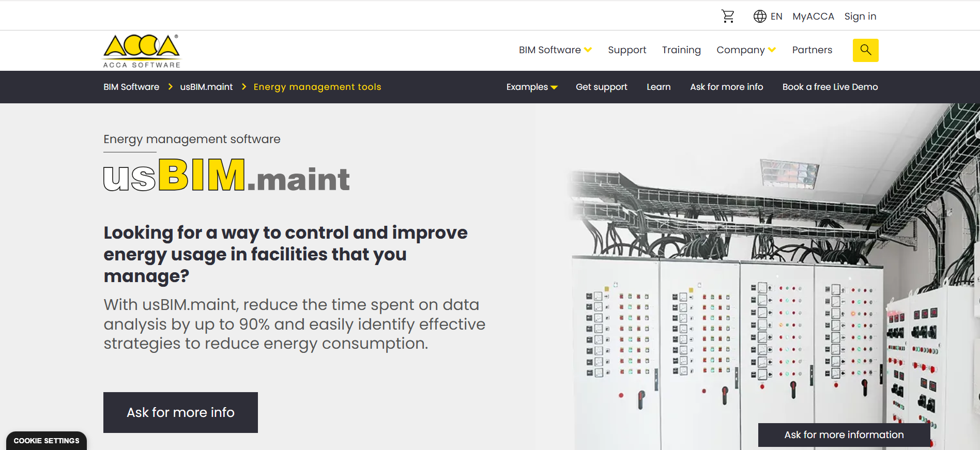
Task: Click the 'Looking for a way to control' headline
Action: [285, 254]
